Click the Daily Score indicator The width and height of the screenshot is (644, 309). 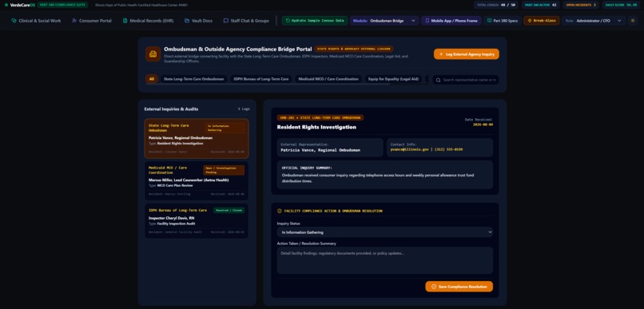(x=621, y=5)
